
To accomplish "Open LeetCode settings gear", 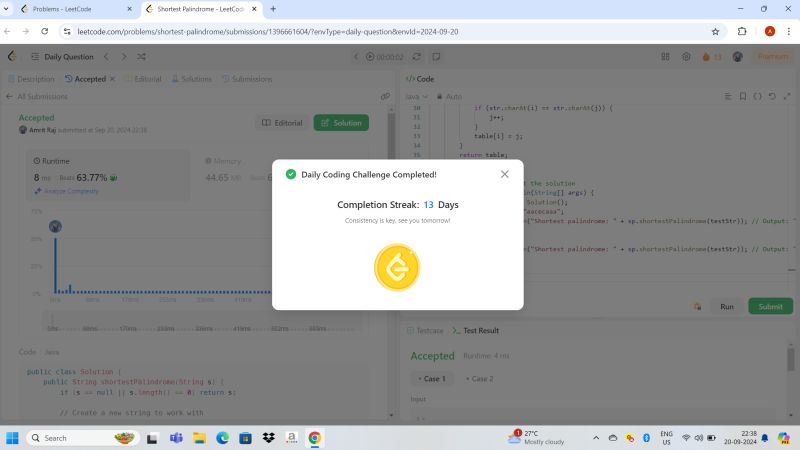I will click(x=686, y=57).
